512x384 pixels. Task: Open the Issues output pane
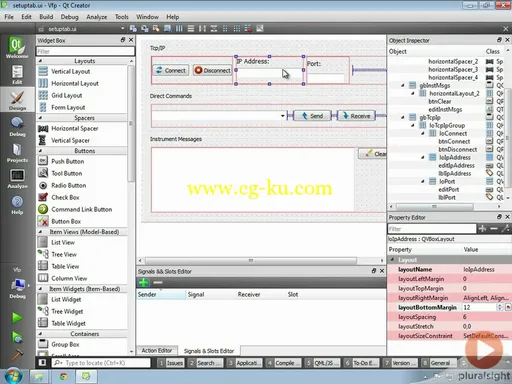click(171, 363)
